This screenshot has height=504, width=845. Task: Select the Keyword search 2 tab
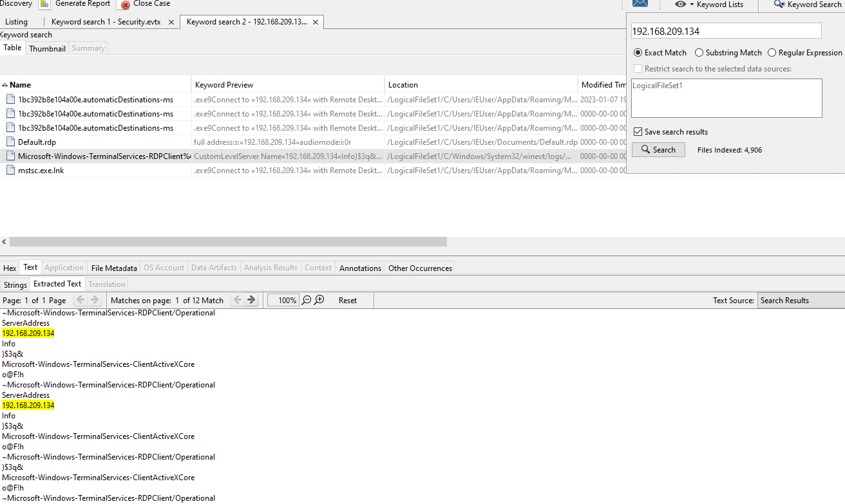pyautogui.click(x=247, y=22)
